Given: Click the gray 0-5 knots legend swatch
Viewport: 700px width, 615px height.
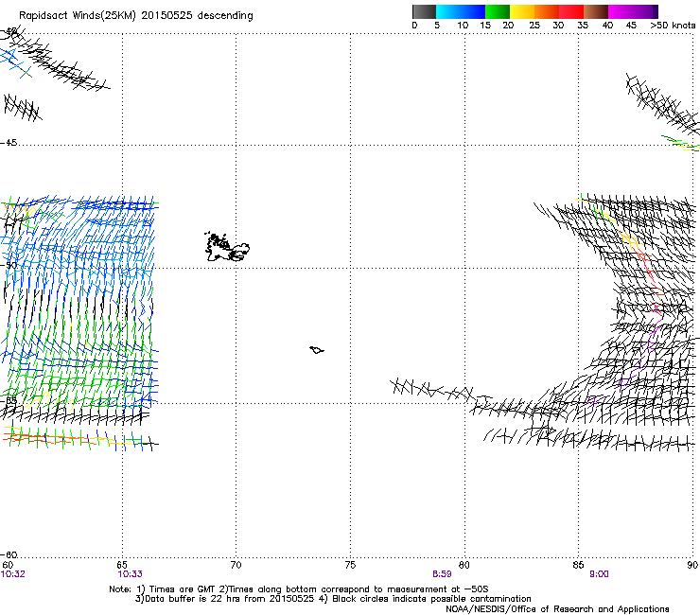Looking at the screenshot, I should [424, 11].
